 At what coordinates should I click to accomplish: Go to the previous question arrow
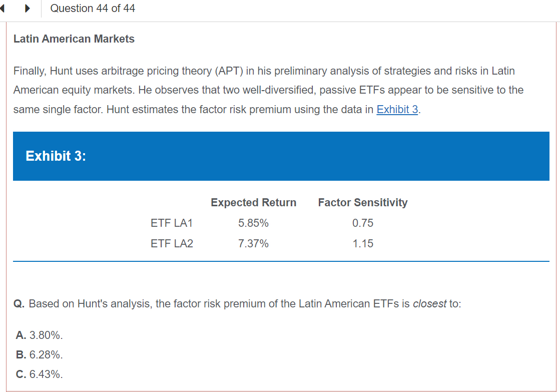click(3, 9)
